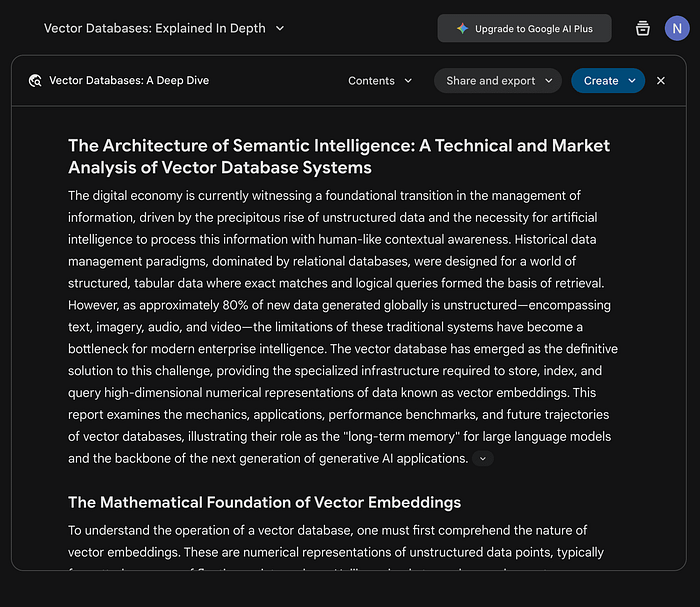The height and width of the screenshot is (607, 700).
Task: Click the report title Vector Databases: A Deep Dive
Action: click(x=129, y=81)
